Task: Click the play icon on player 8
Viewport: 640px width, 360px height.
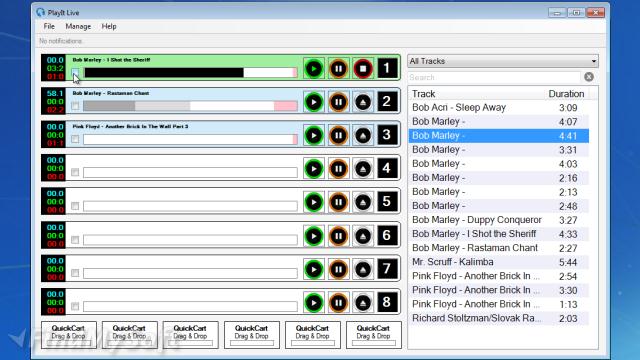Action: [313, 303]
